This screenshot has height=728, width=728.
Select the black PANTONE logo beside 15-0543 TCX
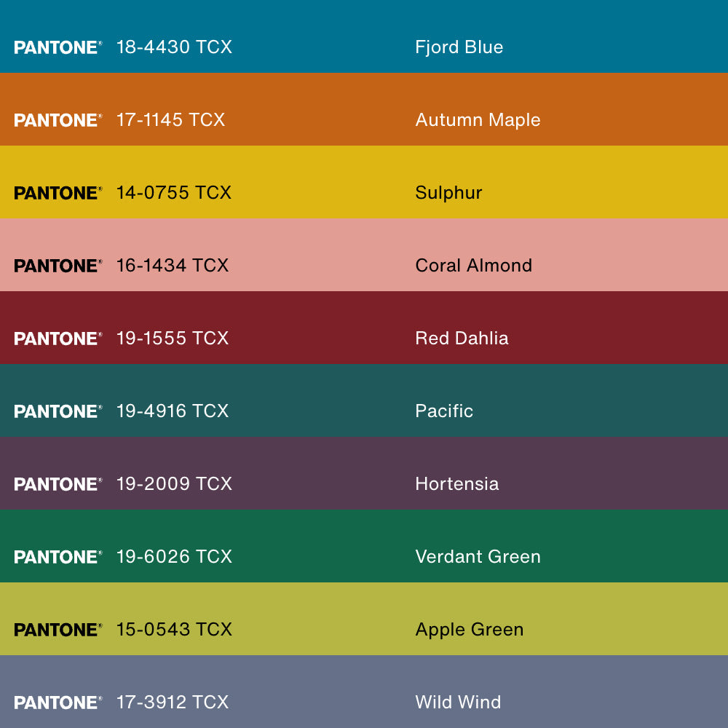[x=58, y=630]
